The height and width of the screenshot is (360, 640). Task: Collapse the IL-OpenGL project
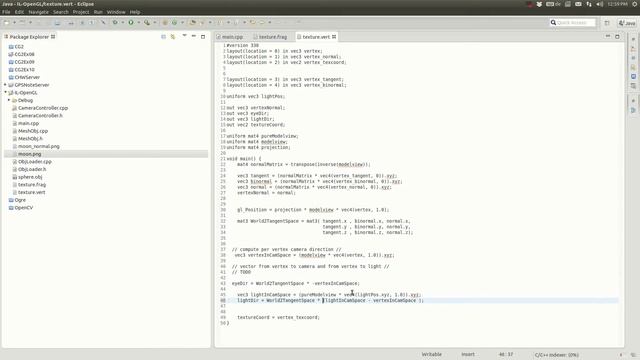pos(5,93)
